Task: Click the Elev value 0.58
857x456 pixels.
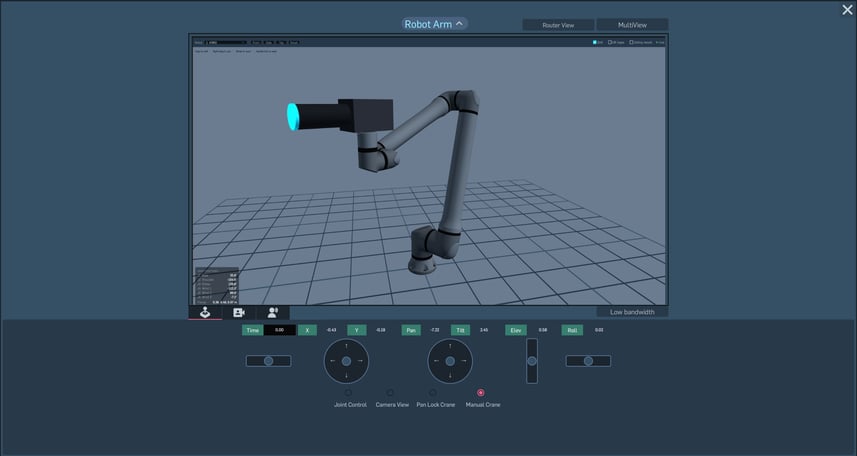Action: point(543,330)
